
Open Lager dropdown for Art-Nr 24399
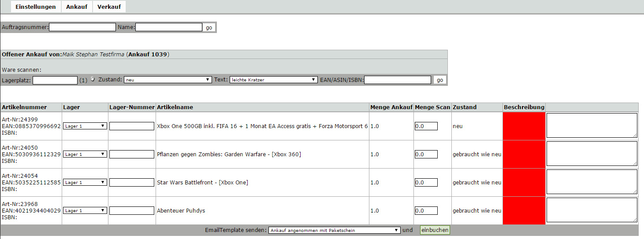point(85,126)
